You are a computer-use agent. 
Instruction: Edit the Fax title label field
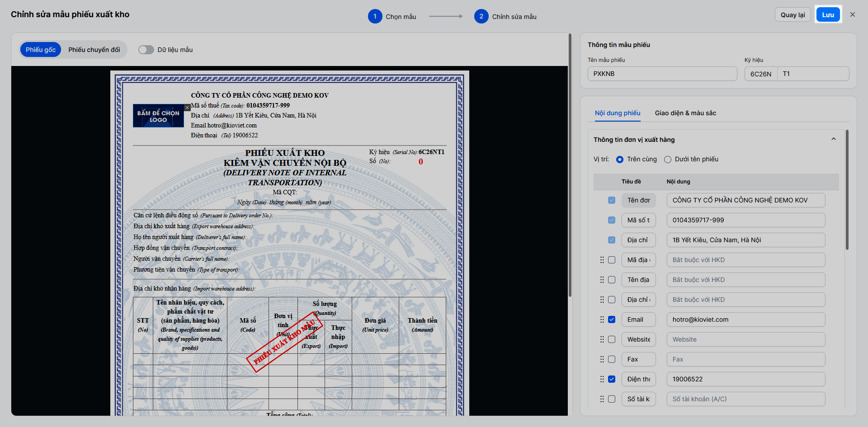tap(638, 359)
